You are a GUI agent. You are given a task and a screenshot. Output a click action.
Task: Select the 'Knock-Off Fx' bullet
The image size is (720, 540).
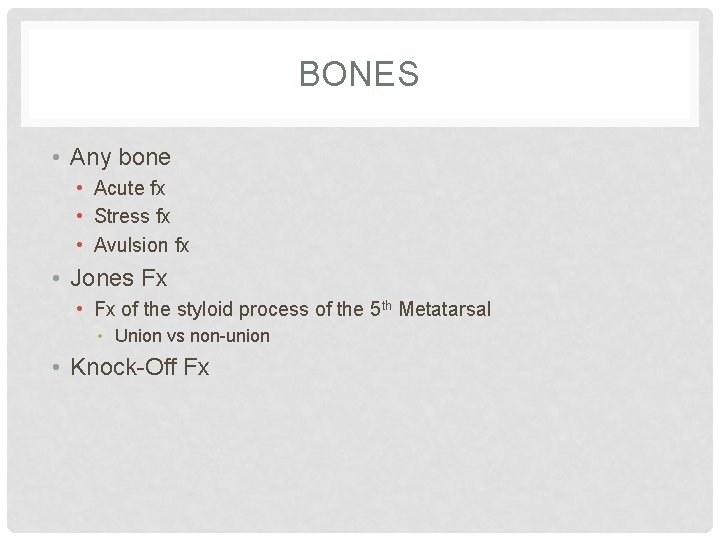pos(140,367)
